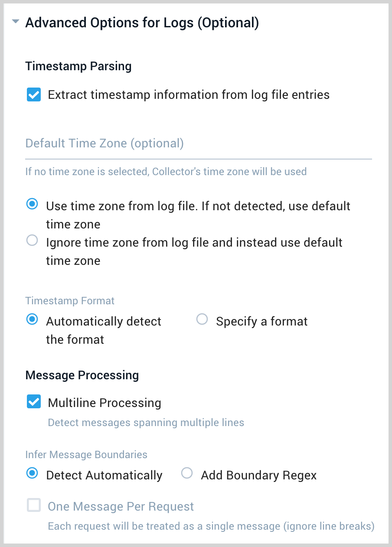The width and height of the screenshot is (392, 547).
Task: Click the Message Processing heading
Action: coord(82,375)
